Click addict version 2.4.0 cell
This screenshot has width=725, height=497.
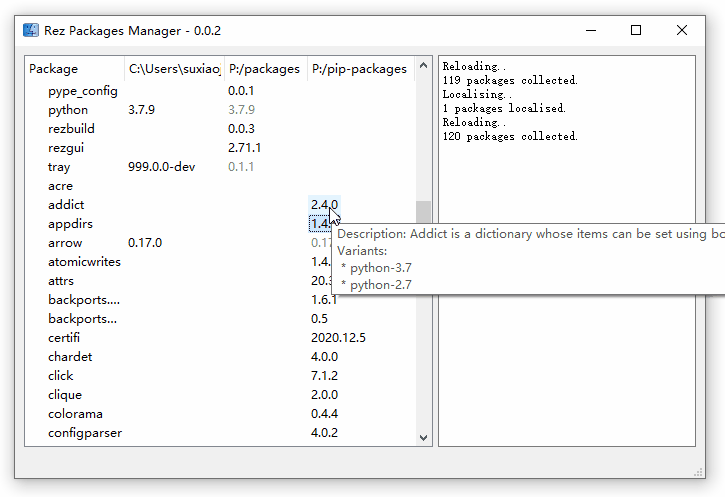(324, 205)
